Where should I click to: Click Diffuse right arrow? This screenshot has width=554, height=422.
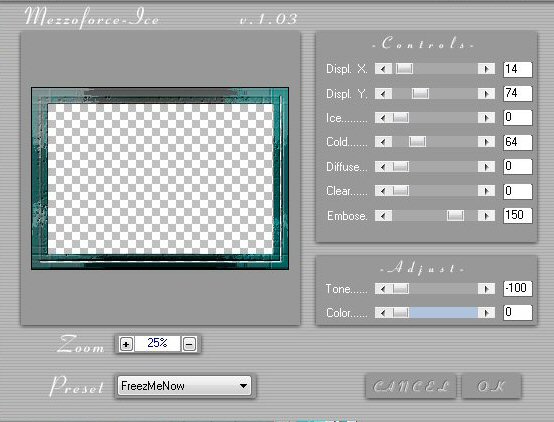[x=486, y=166]
